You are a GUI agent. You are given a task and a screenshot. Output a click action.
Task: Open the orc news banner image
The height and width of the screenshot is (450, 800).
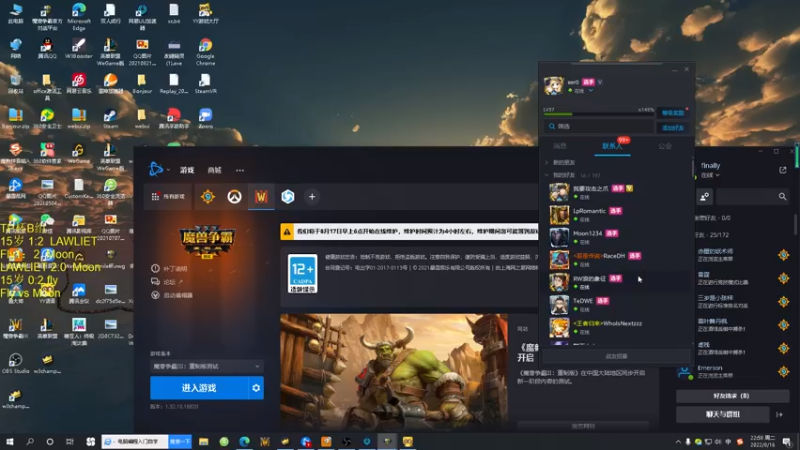[x=394, y=371]
